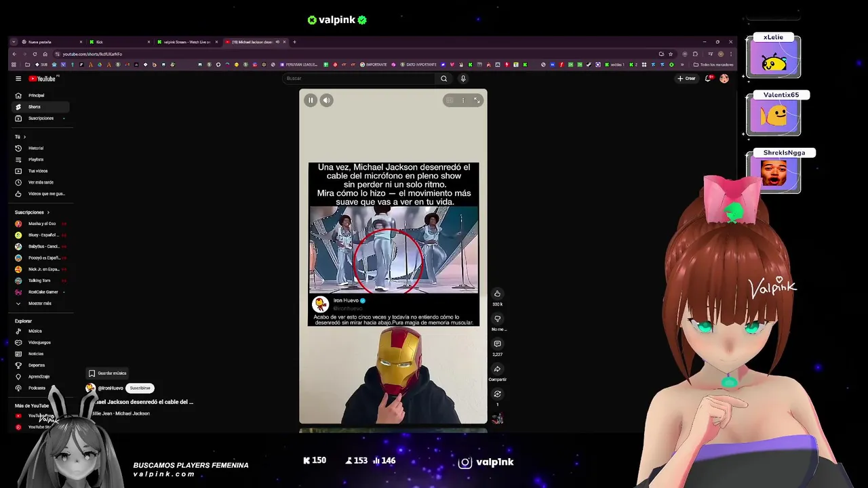Toggle subtitles on the Short
The width and height of the screenshot is (868, 488).
click(x=450, y=100)
